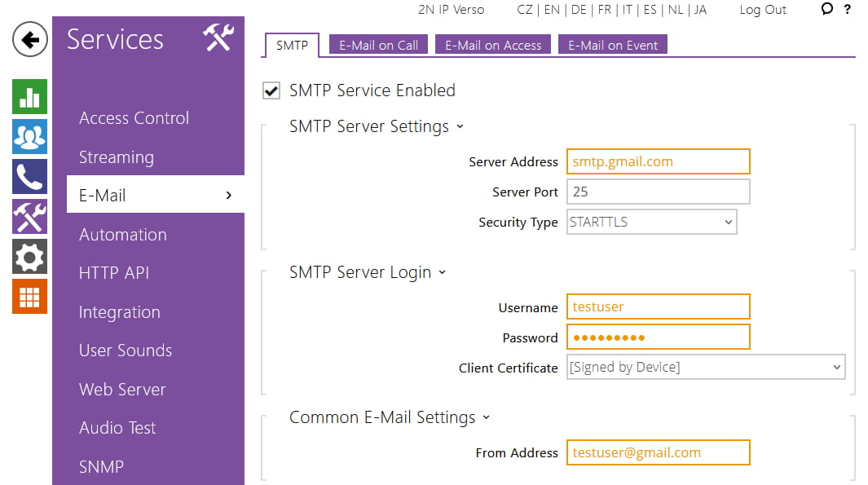
Task: Open HTTP API in the Services menu
Action: pos(114,273)
